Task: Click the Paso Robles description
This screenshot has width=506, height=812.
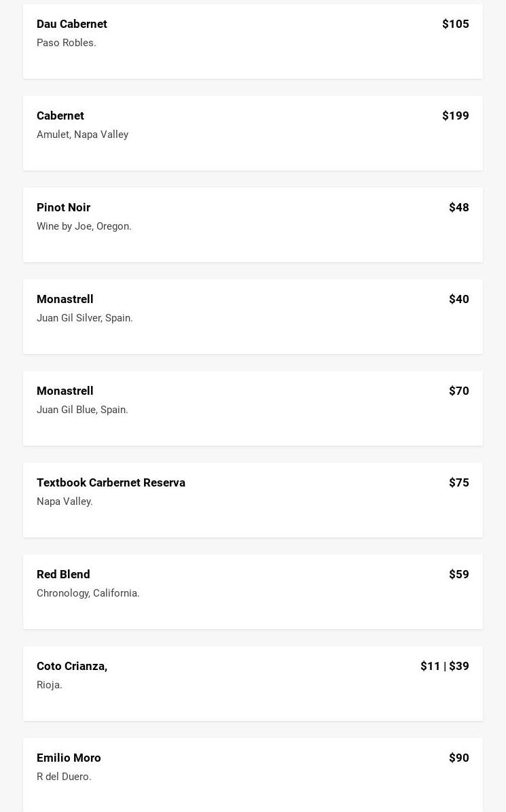Action: [66, 43]
